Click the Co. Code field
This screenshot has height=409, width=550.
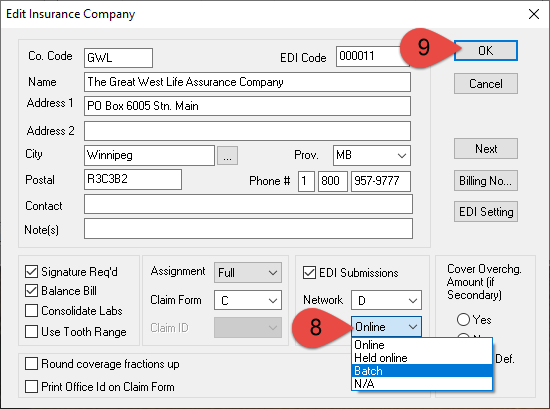(118, 58)
